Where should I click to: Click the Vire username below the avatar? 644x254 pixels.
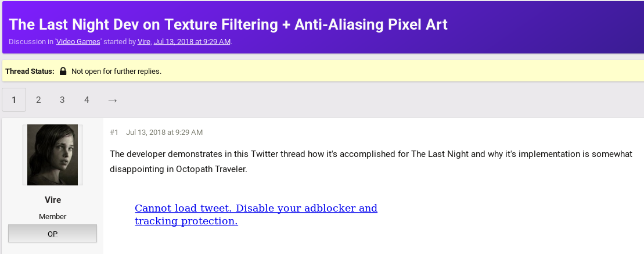coord(53,200)
